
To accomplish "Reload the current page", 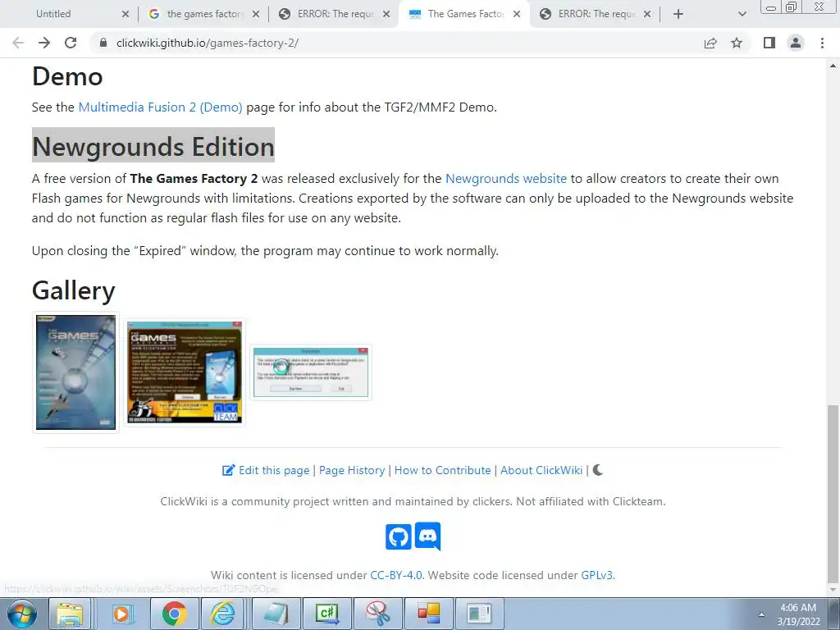I will (x=71, y=43).
